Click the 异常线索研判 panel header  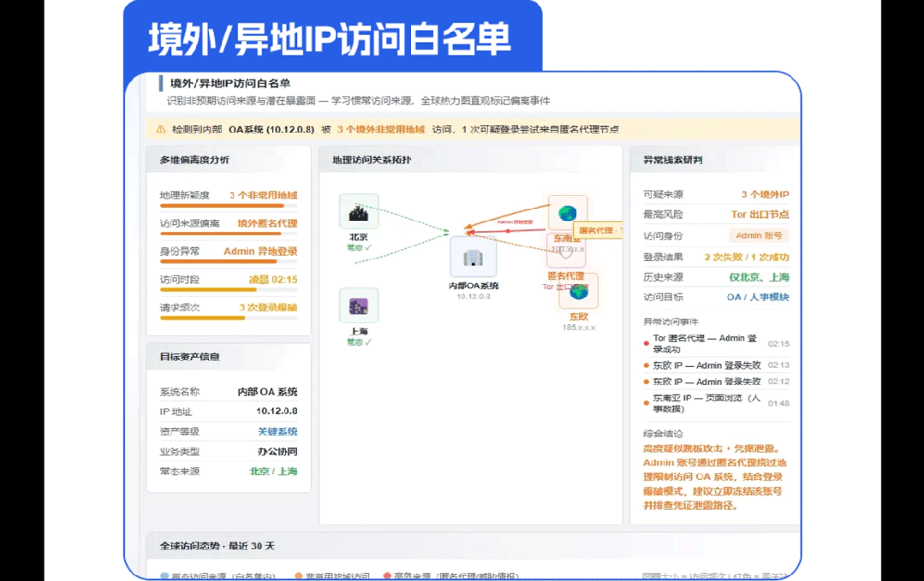click(x=715, y=159)
